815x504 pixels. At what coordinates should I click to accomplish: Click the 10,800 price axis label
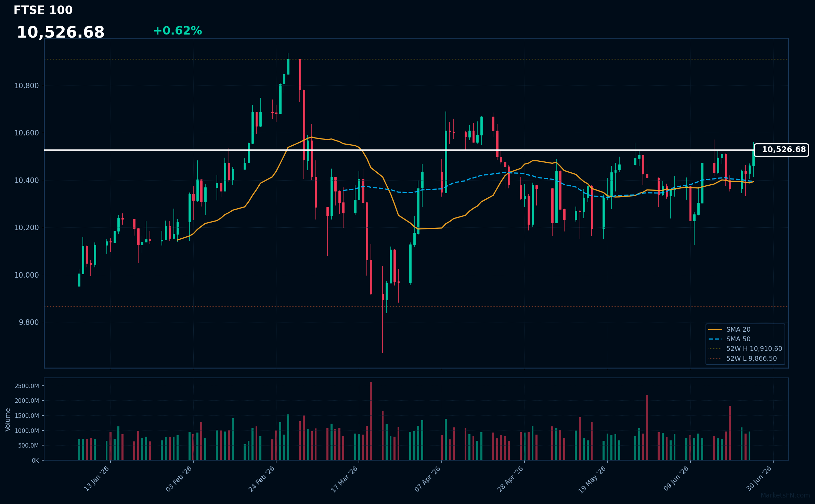click(27, 86)
